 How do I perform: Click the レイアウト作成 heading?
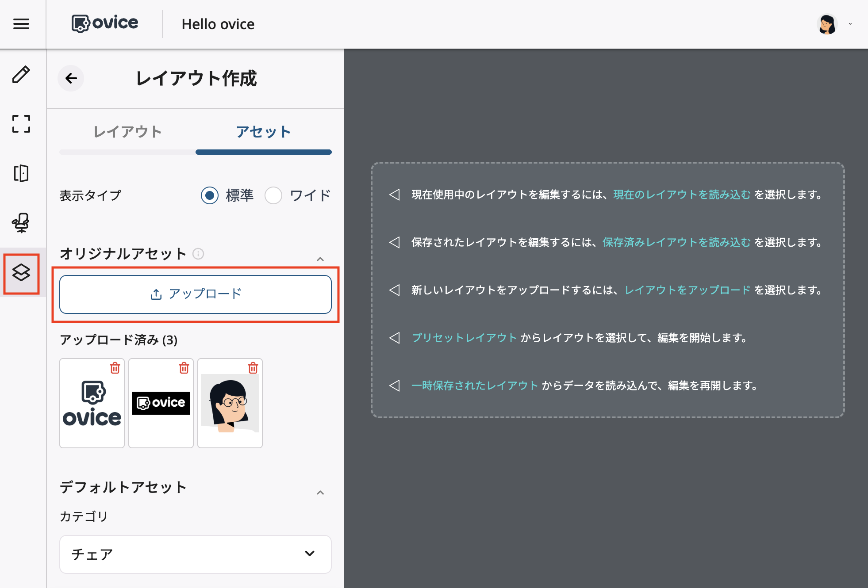(196, 78)
